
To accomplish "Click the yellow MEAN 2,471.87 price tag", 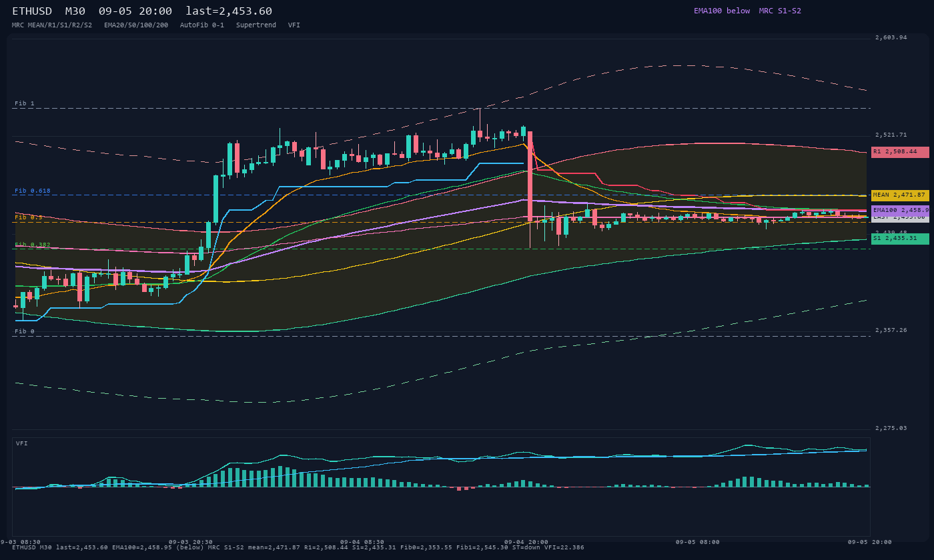I will (x=900, y=195).
